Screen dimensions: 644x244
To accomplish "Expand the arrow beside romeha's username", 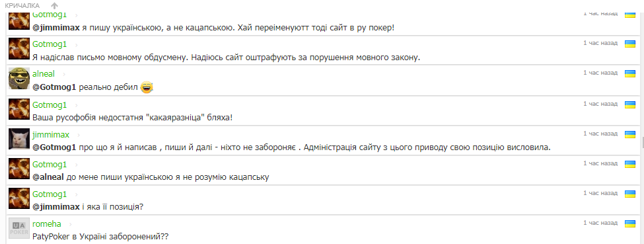I will click(70, 225).
